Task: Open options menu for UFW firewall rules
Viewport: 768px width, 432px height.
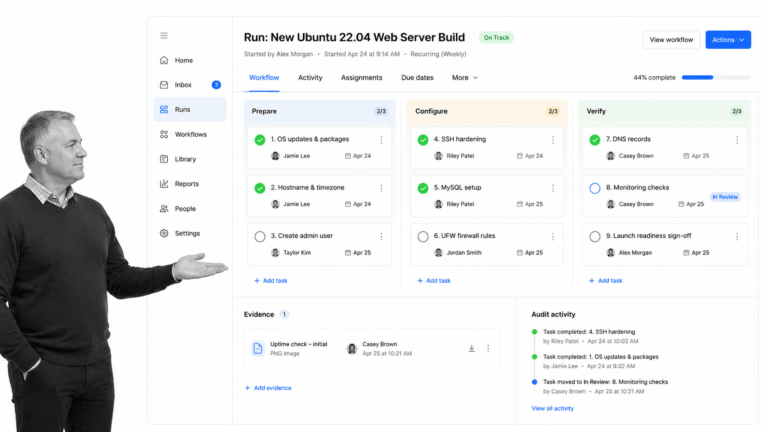Action: pos(553,237)
